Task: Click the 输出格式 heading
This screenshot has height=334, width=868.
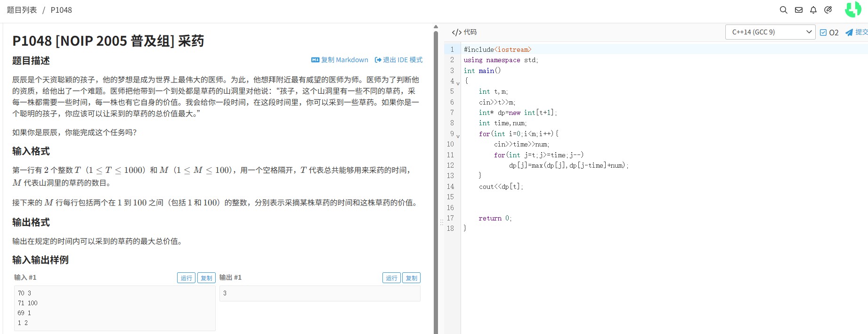Action: [31, 222]
